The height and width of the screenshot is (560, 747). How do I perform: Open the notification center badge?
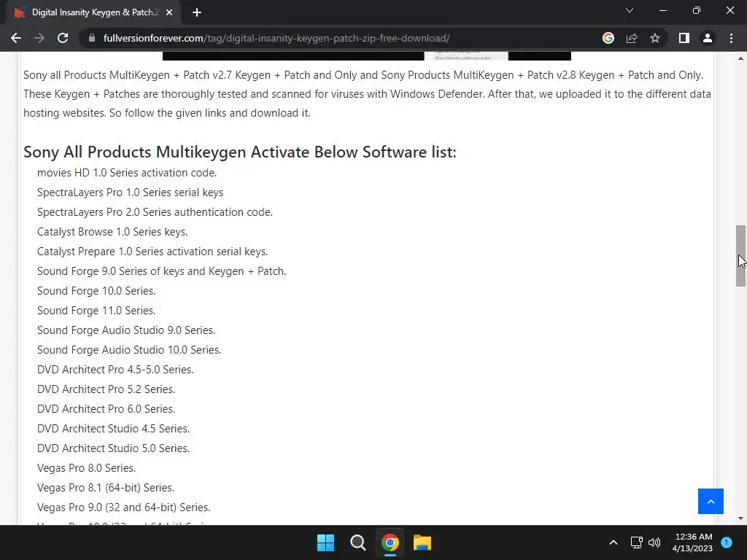click(727, 542)
